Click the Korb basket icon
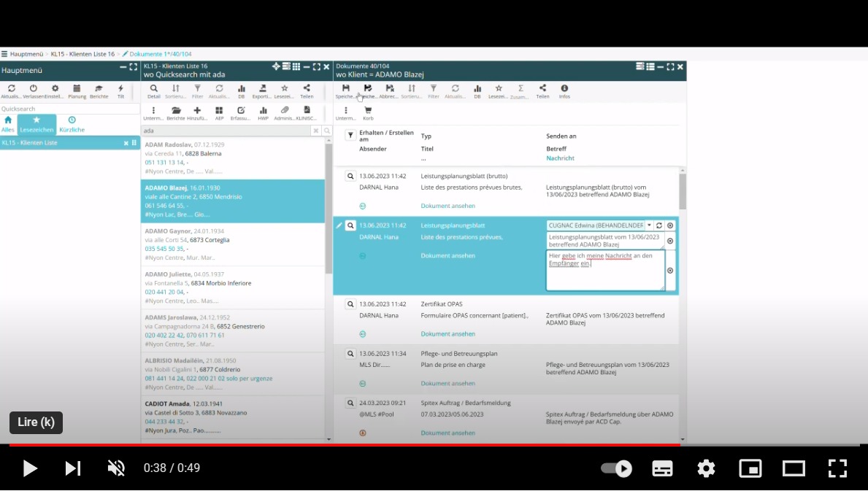The width and height of the screenshot is (868, 491). (x=368, y=111)
